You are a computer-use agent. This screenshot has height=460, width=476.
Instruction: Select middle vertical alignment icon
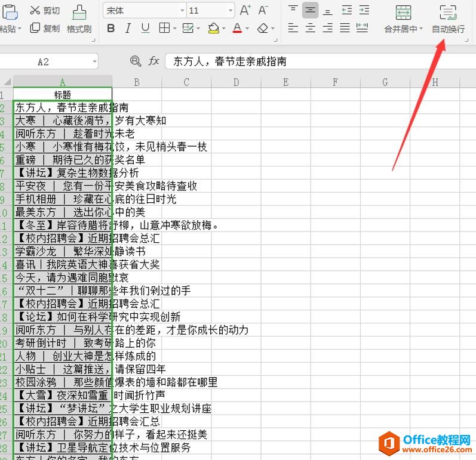click(310, 10)
